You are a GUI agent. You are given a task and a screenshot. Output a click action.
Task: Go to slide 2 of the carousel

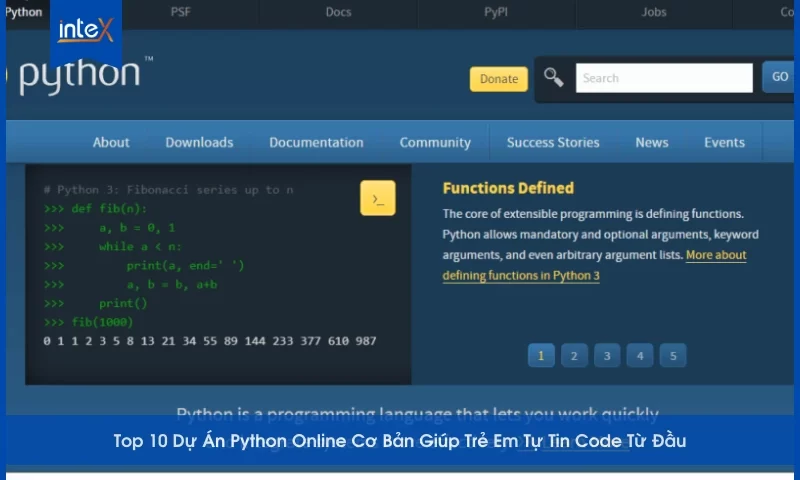point(574,356)
